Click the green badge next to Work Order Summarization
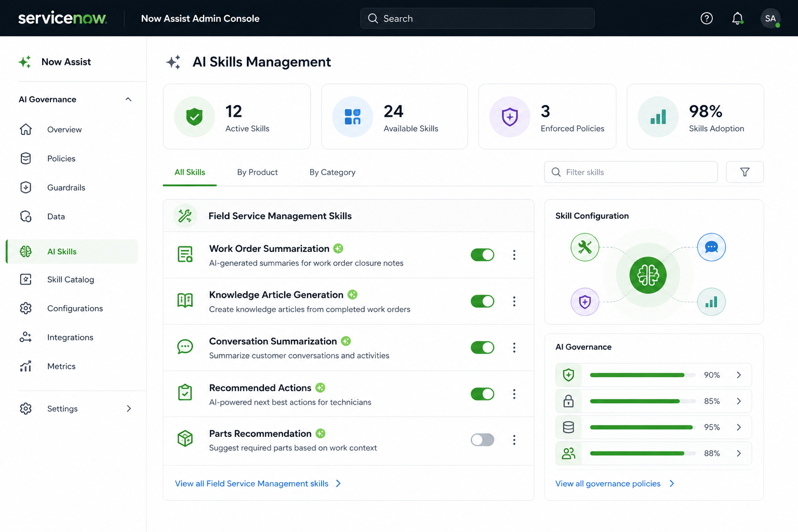The width and height of the screenshot is (798, 532). point(338,248)
